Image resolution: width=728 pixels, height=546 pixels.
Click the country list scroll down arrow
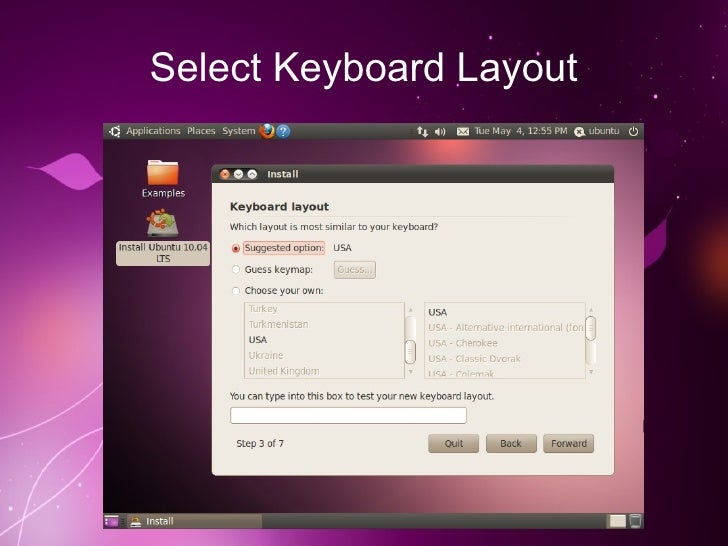coord(410,372)
